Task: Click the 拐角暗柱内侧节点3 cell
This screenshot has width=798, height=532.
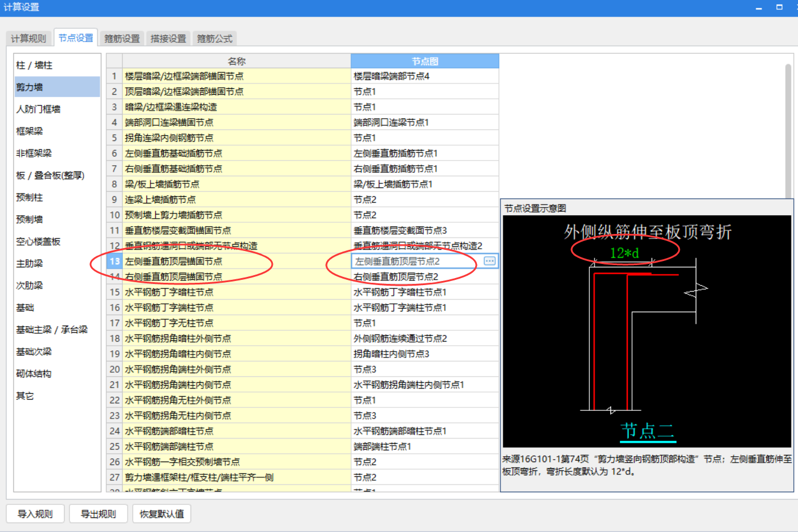Action: pos(425,354)
